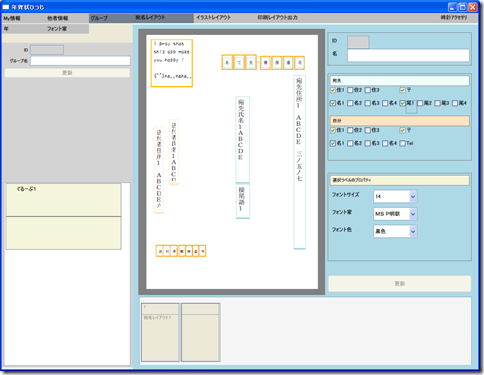Select the 宛先氏名1 vertical label on canvas
The width and height of the screenshot is (484, 375).
[x=242, y=139]
